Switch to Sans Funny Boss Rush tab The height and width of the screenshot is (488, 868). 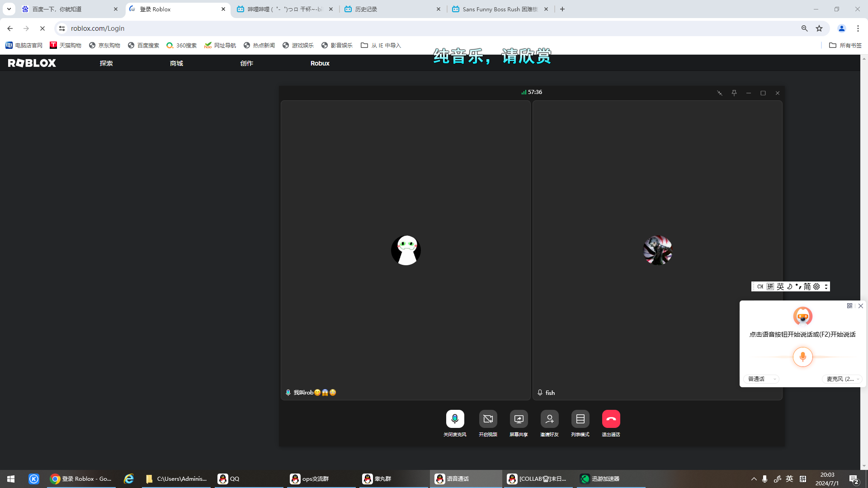[x=500, y=9]
